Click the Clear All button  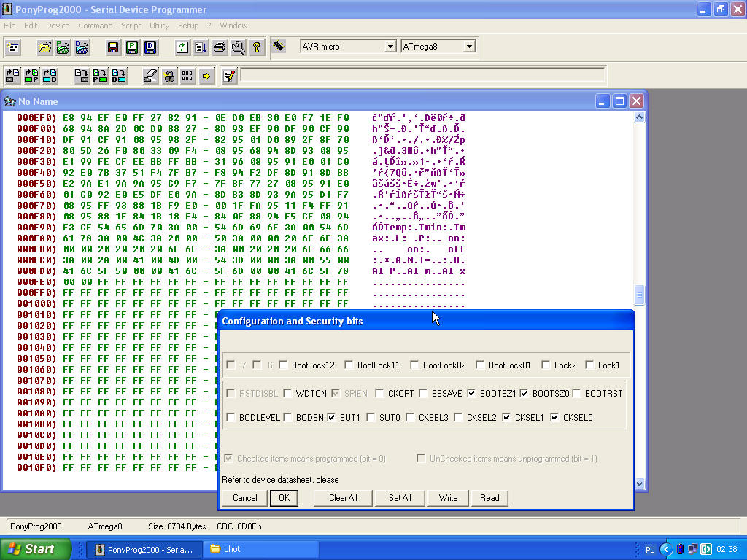pos(343,497)
